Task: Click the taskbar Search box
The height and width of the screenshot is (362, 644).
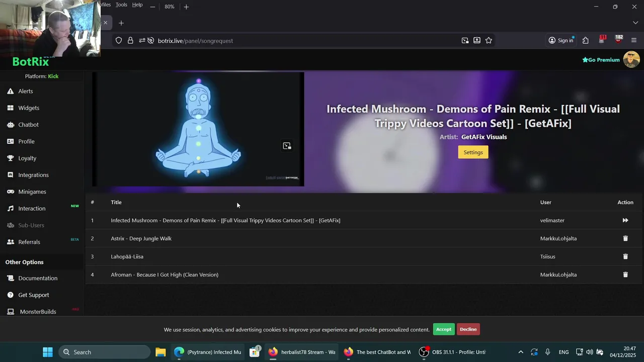Action: [105, 352]
